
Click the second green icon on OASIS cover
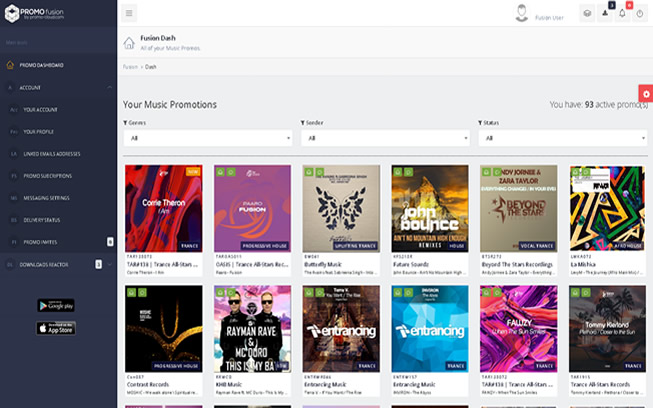click(231, 172)
